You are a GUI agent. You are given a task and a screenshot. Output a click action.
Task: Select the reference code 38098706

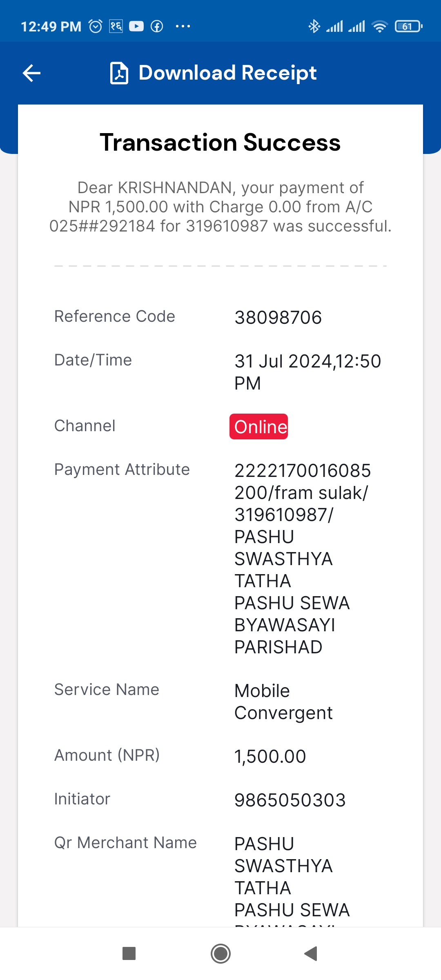click(x=278, y=318)
